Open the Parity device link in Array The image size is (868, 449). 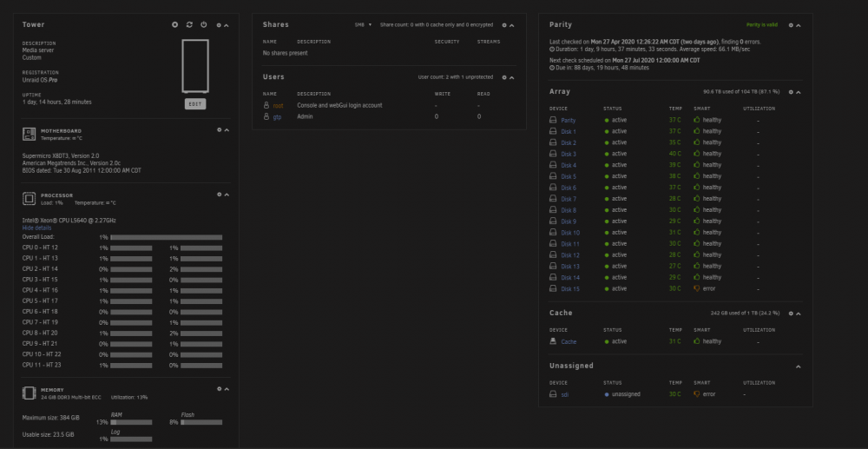pos(569,120)
